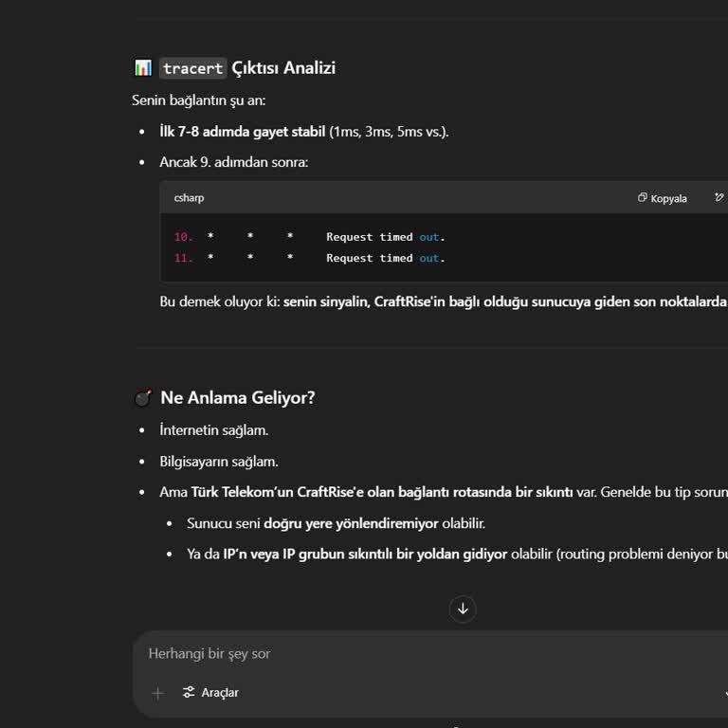Click the 'Çıktısı Analizi' heading text

click(283, 68)
